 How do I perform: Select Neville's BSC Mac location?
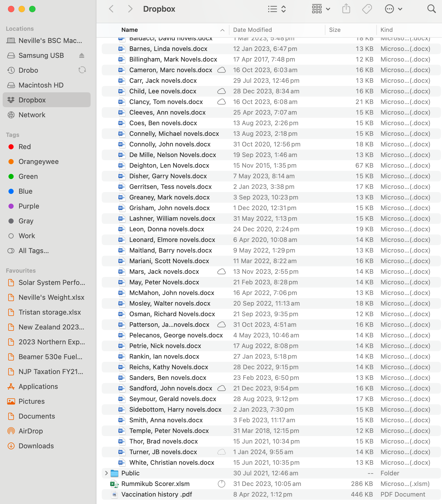pyautogui.click(x=47, y=41)
